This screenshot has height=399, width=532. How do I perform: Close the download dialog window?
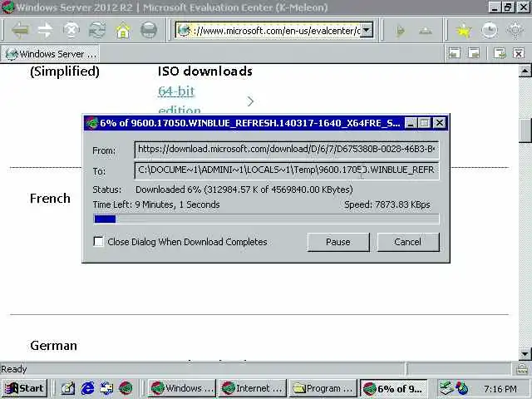pos(440,123)
